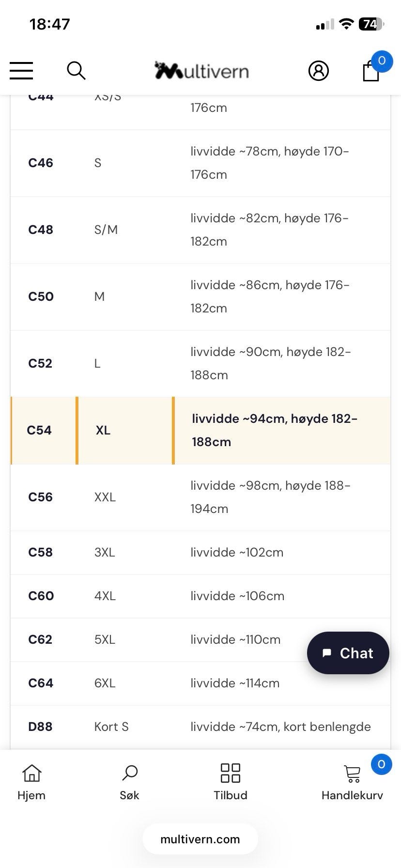Open the user account icon
Image resolution: width=401 pixels, height=868 pixels.
(319, 71)
